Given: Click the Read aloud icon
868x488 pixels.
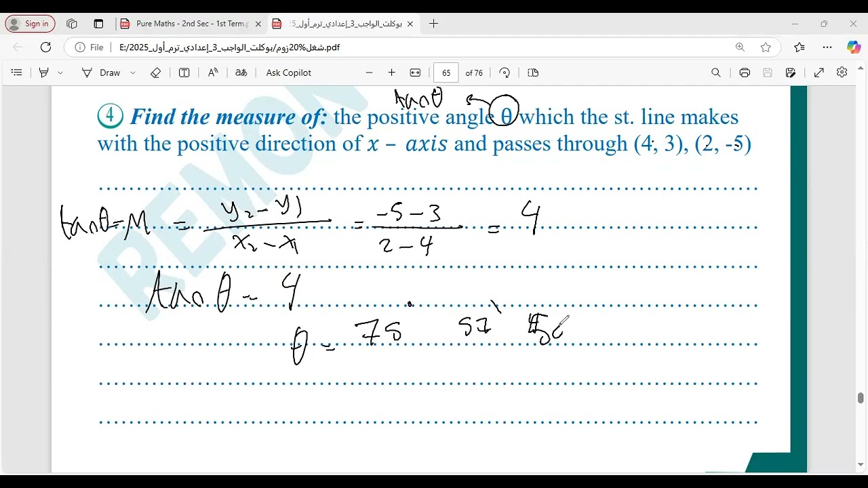Looking at the screenshot, I should 213,73.
